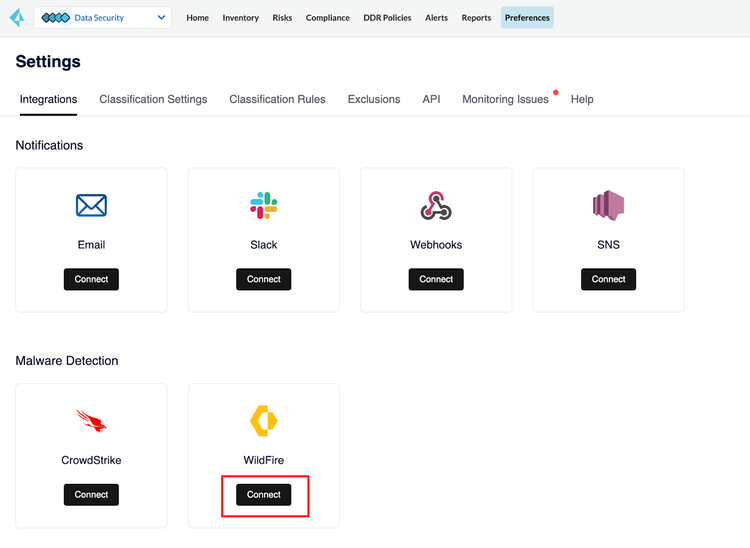Click the Email envelope icon
This screenshot has height=548, width=750.
91,206
